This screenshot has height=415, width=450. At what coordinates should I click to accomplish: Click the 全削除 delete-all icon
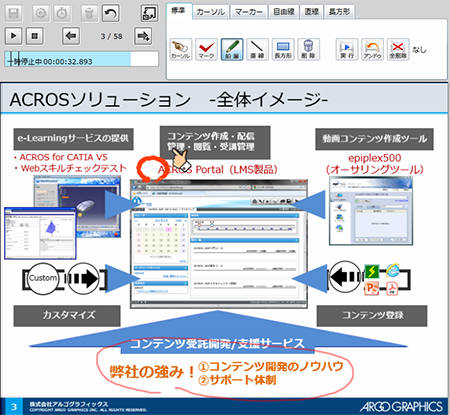coord(398,49)
